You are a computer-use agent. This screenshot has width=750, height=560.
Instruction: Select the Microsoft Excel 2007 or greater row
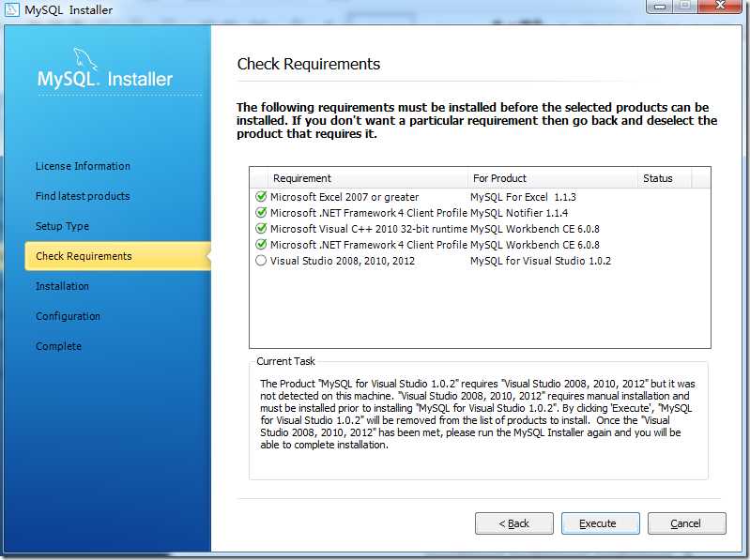pyautogui.click(x=480, y=197)
